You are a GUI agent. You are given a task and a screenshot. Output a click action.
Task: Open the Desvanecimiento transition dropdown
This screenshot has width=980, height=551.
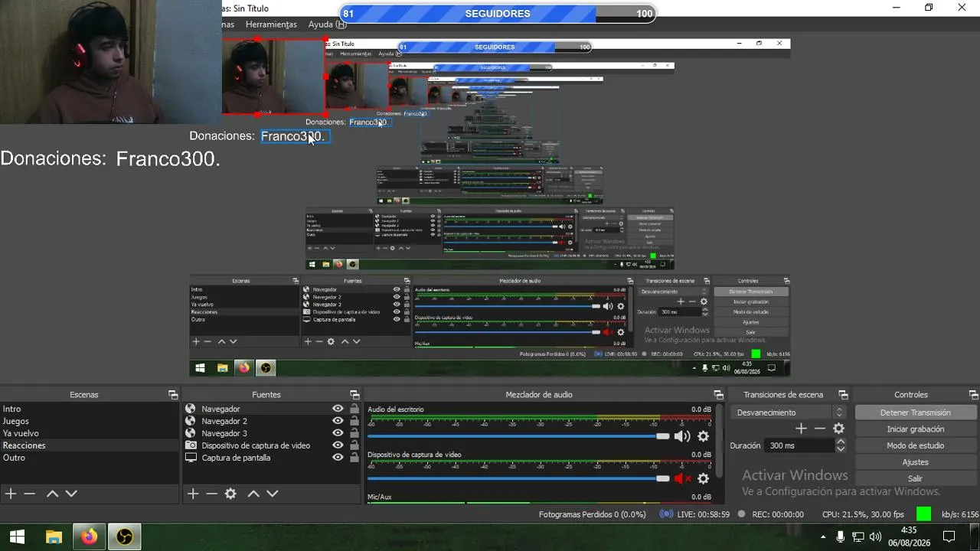788,412
